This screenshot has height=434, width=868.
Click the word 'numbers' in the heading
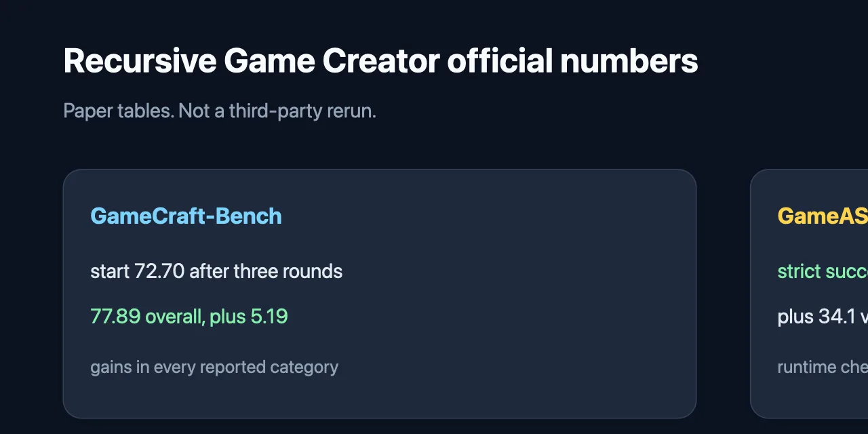629,62
